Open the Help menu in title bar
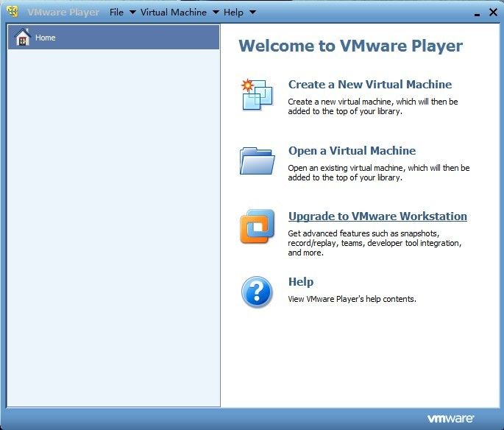The image size is (504, 430). (233, 13)
